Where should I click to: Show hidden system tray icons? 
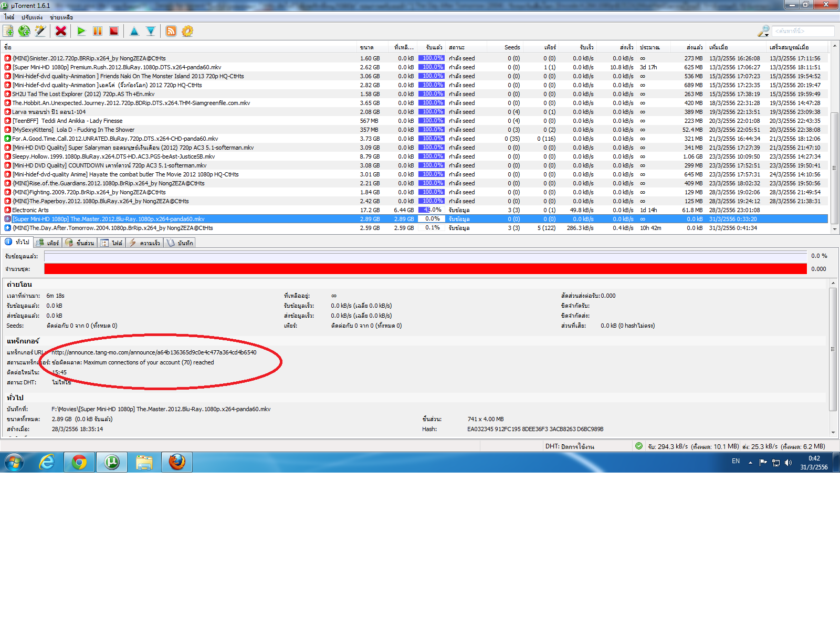tap(750, 463)
